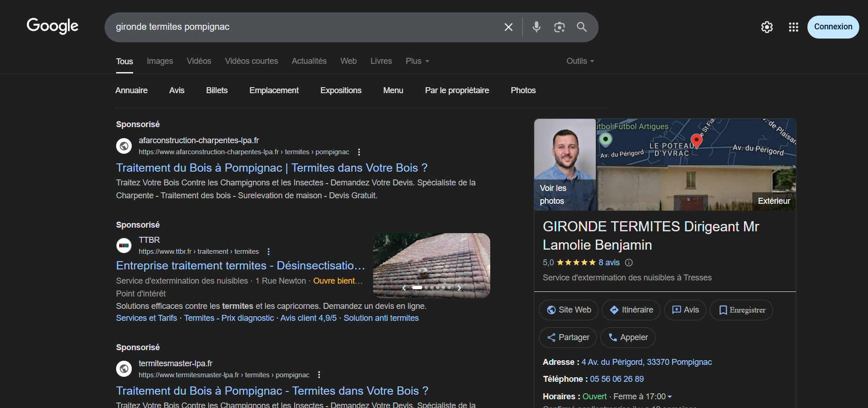Image resolution: width=868 pixels, height=408 pixels.
Task: Write a review via Avis button
Action: [x=685, y=310]
